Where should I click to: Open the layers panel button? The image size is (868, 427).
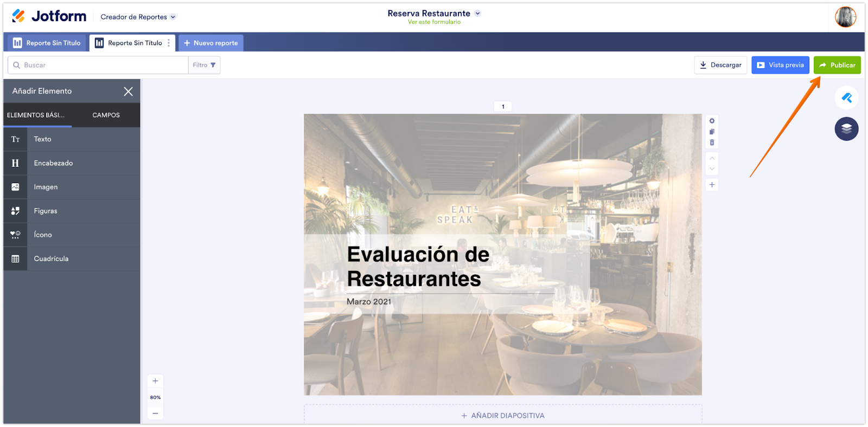coord(846,129)
